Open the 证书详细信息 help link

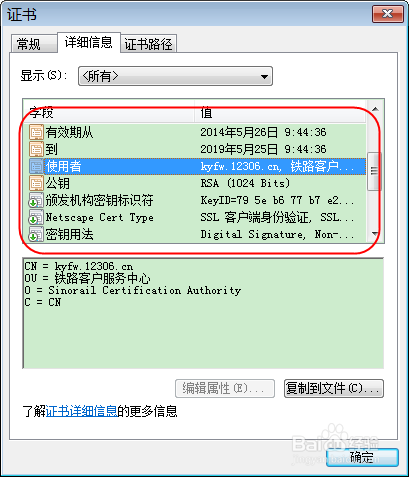(81, 411)
